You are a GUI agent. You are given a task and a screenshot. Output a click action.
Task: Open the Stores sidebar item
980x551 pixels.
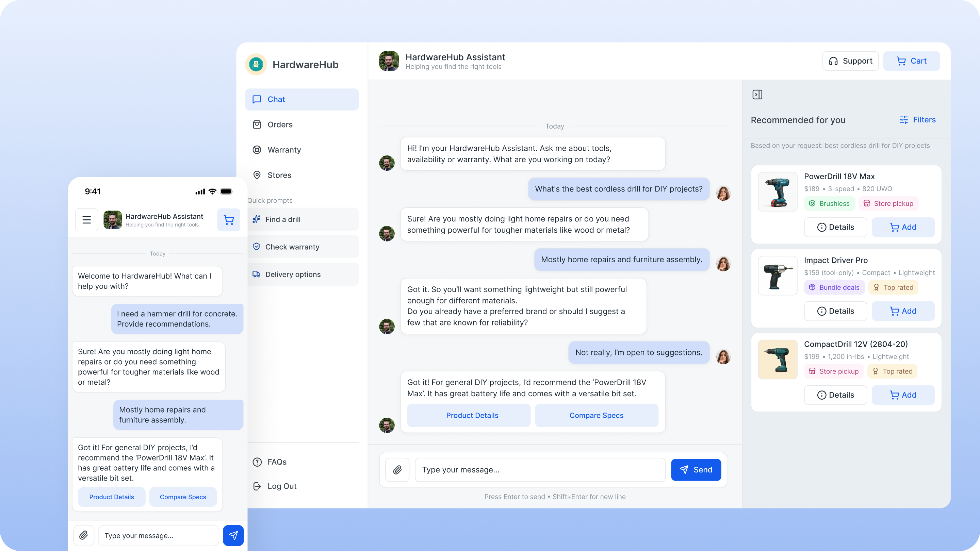click(279, 175)
